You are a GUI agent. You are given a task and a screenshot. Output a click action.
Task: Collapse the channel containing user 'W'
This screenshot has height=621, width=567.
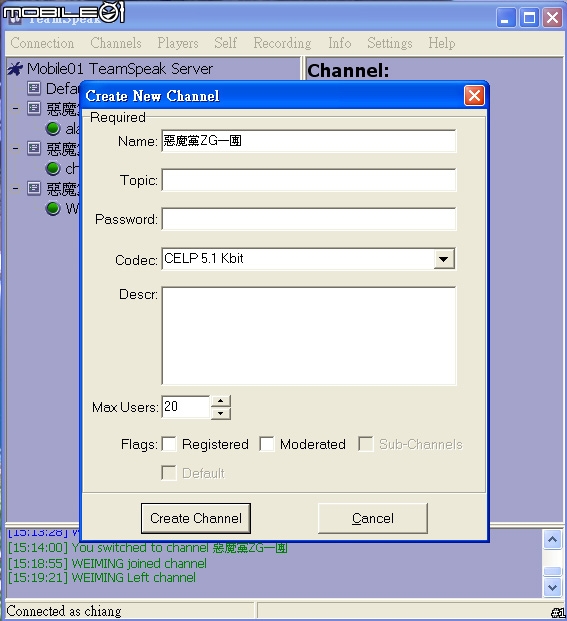(15, 189)
